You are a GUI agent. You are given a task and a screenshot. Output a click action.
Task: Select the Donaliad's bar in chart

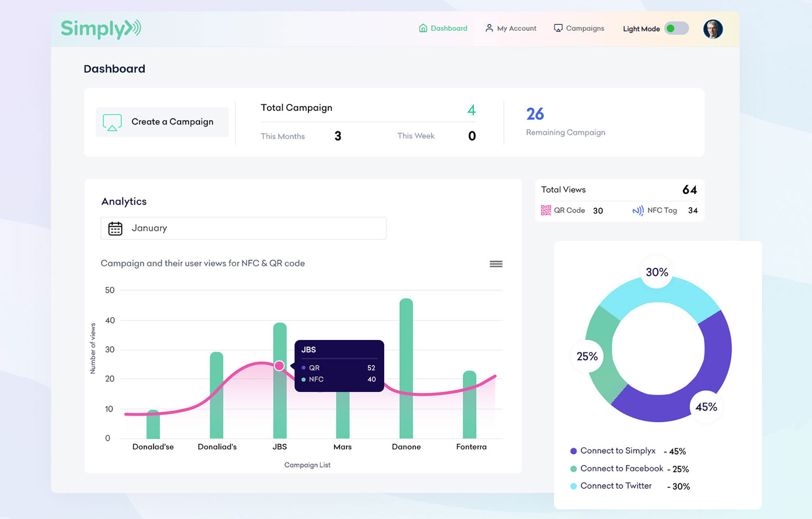click(216, 395)
